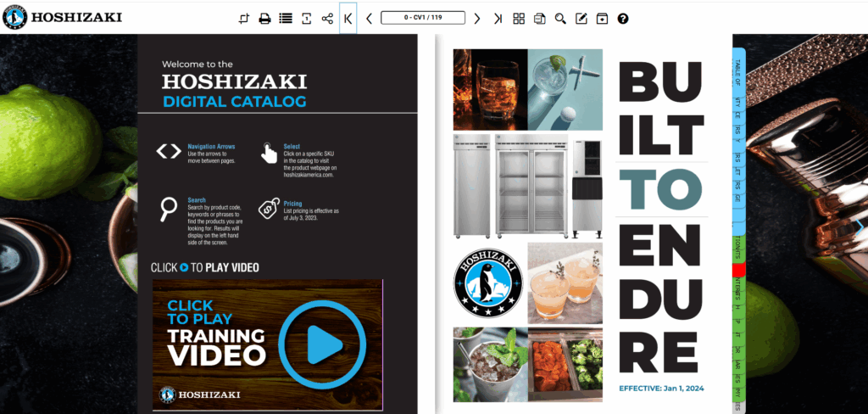Click the page number field showing 0 - CV1 / 119
The height and width of the screenshot is (414, 868).
[x=423, y=18]
